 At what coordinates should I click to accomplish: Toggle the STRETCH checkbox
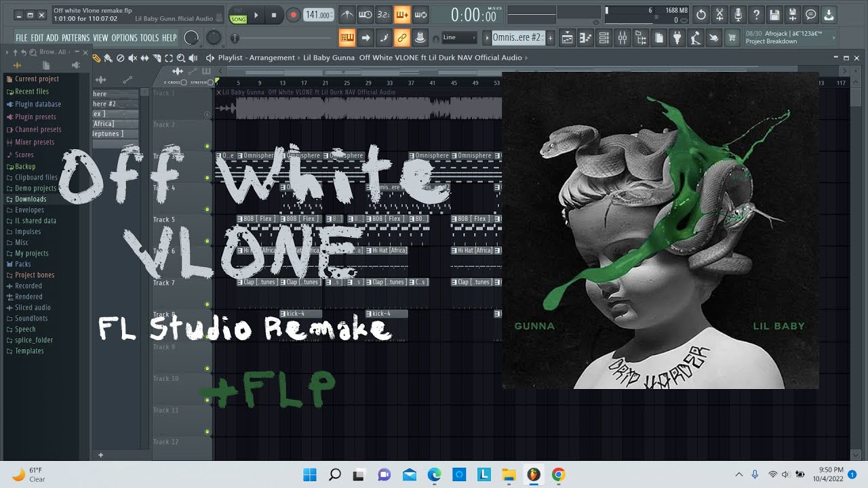[210, 82]
